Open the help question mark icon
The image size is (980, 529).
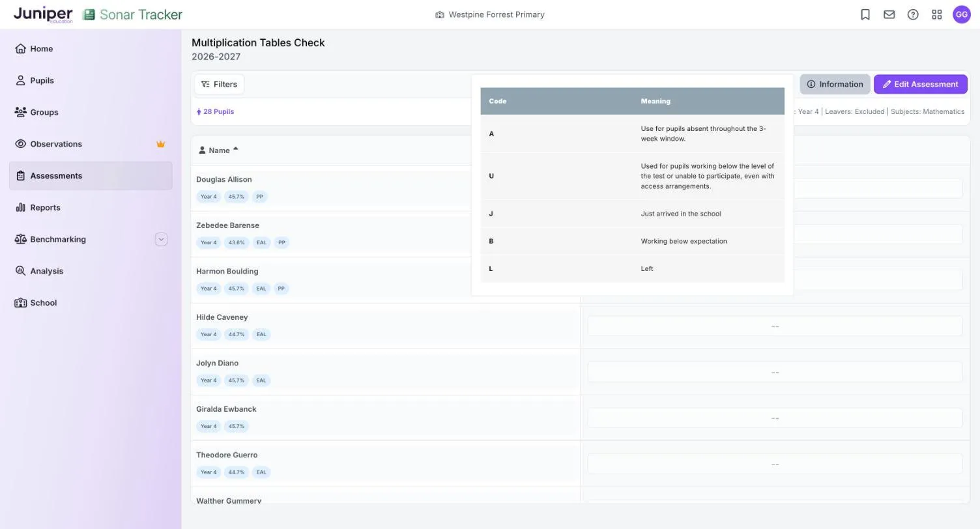coord(913,14)
